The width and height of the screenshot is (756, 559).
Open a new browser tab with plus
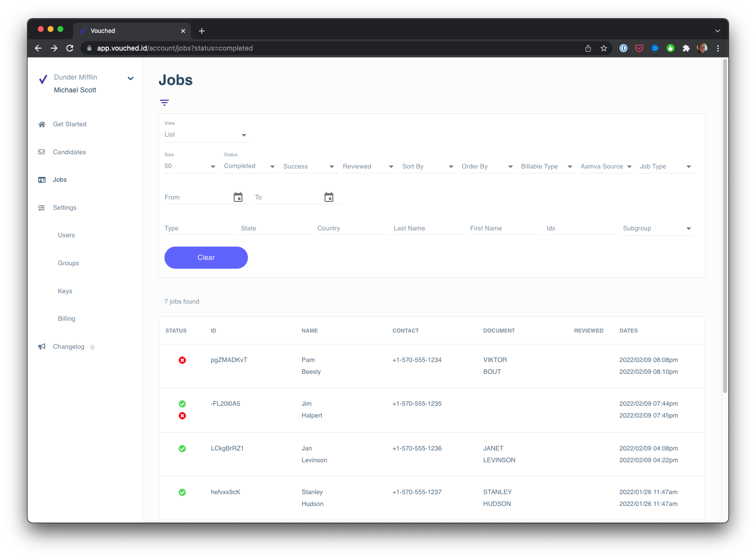point(202,31)
